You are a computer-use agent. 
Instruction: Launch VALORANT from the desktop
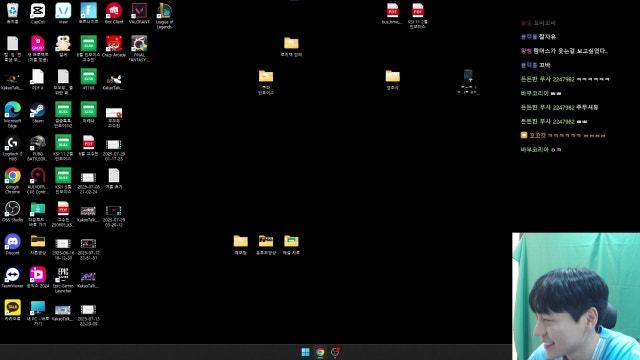(139, 13)
